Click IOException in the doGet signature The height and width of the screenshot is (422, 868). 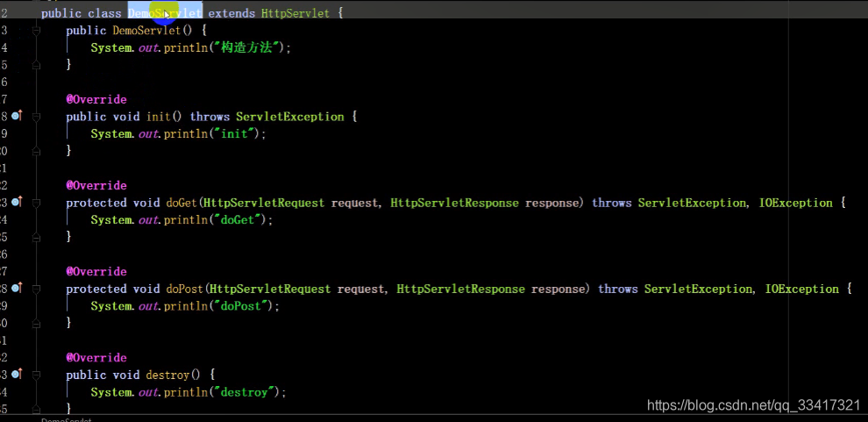pos(795,203)
